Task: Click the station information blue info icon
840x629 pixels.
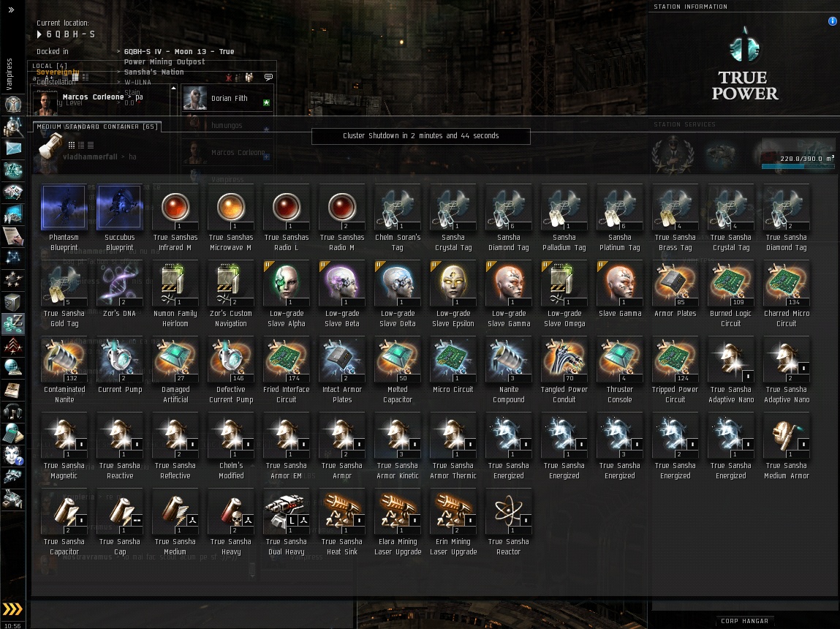Action: (833, 21)
